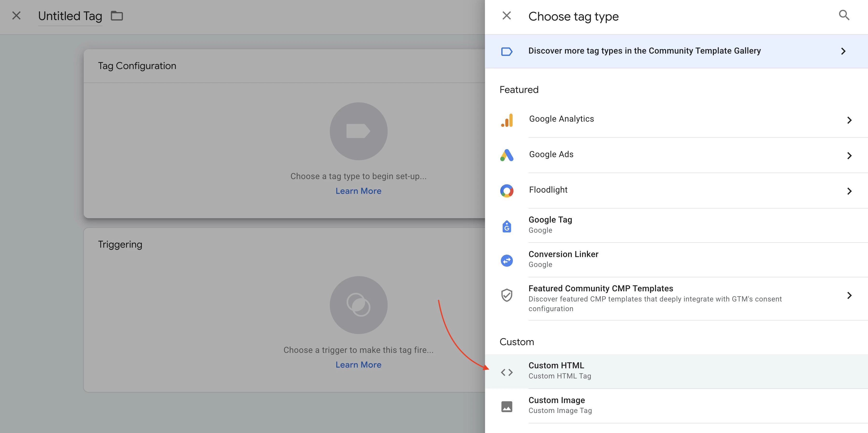Open Discover more tag types banner
The image size is (868, 433).
pyautogui.click(x=676, y=51)
